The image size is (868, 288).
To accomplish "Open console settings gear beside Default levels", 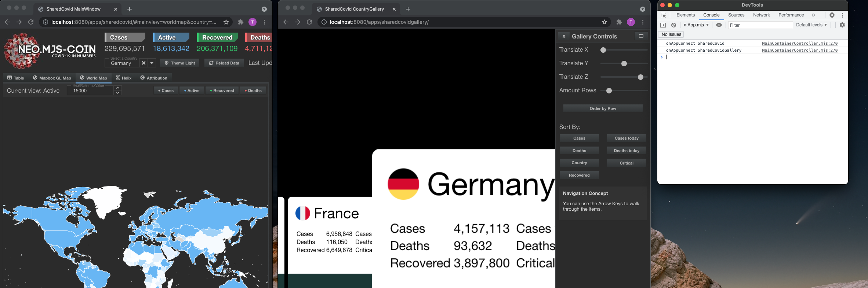I will coord(842,25).
